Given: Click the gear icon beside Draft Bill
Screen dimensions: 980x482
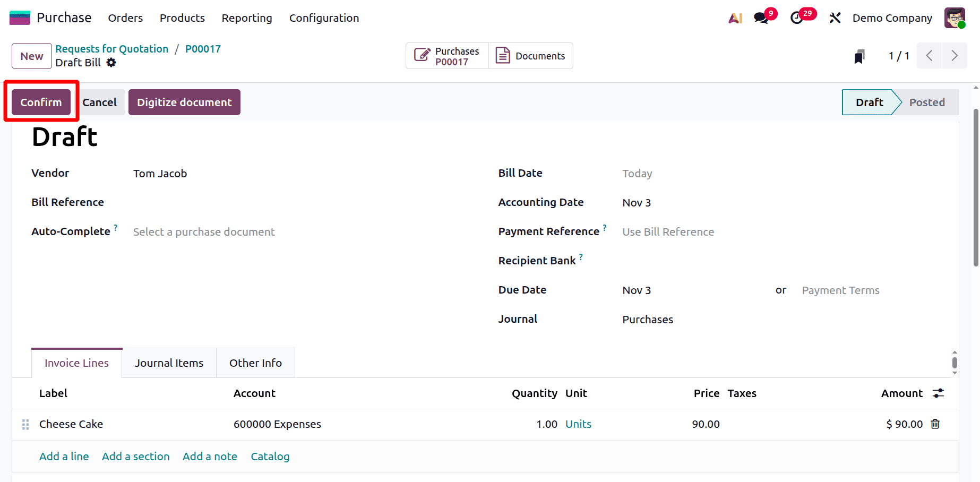Looking at the screenshot, I should coord(111,63).
